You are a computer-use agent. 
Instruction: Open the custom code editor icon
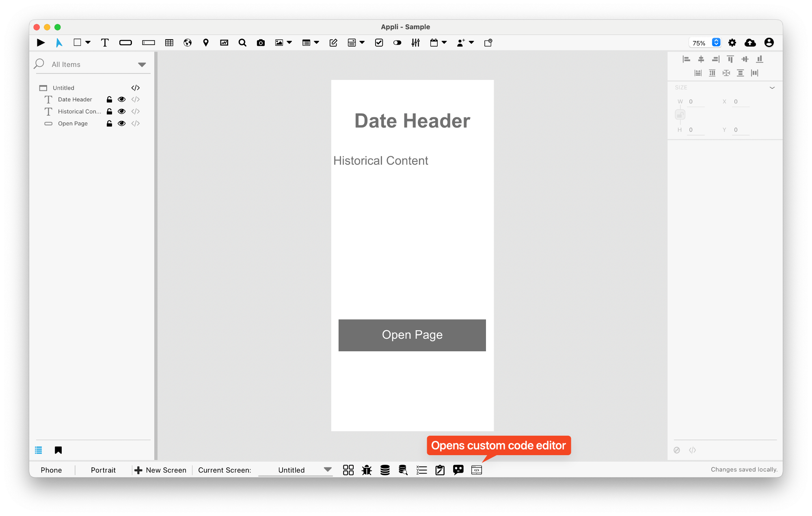pos(477,470)
